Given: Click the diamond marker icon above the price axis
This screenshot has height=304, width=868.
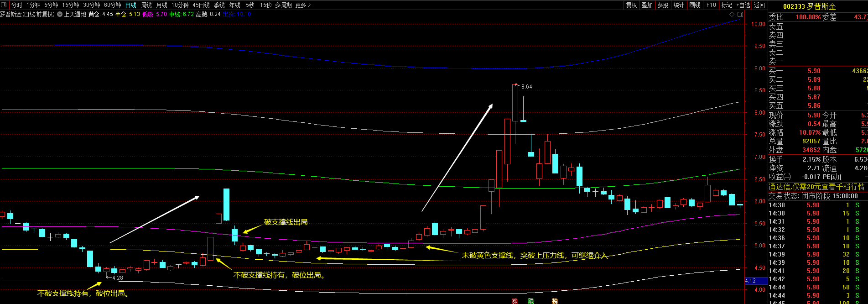Looking at the screenshot, I should pyautogui.click(x=732, y=15).
